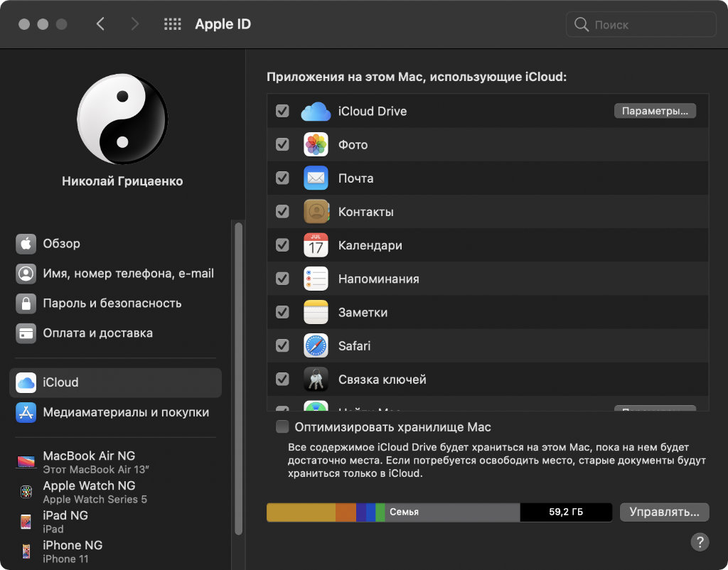This screenshot has width=728, height=570.
Task: Uncheck the Напоминания checkbox
Action: coord(282,279)
